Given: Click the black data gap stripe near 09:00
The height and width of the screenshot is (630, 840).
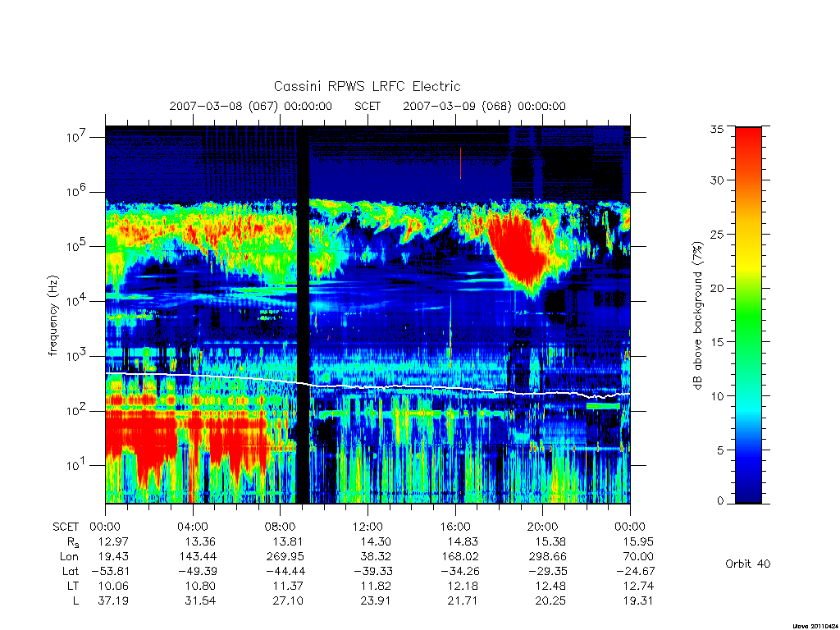Looking at the screenshot, I should [x=304, y=315].
